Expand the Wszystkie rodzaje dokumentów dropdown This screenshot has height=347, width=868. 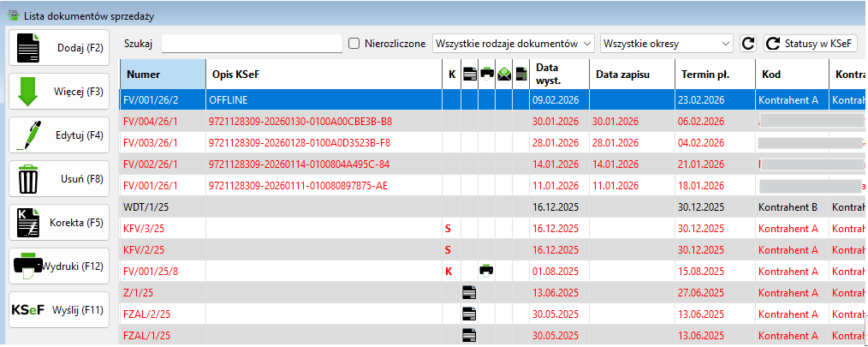(x=513, y=43)
